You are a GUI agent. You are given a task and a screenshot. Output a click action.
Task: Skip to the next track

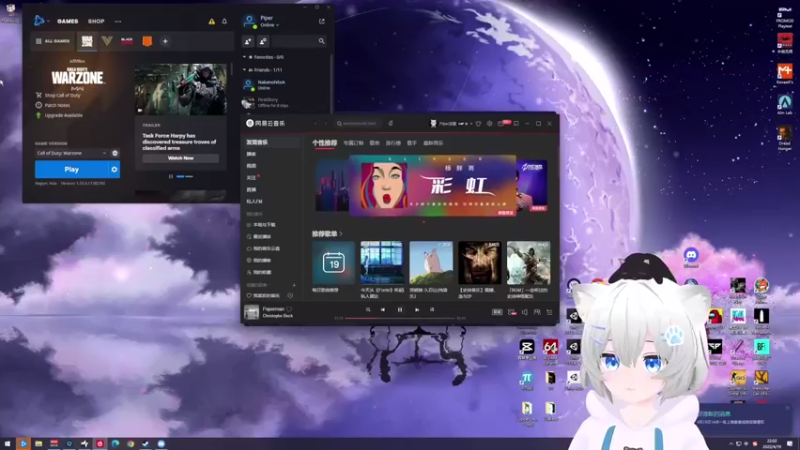pos(417,310)
